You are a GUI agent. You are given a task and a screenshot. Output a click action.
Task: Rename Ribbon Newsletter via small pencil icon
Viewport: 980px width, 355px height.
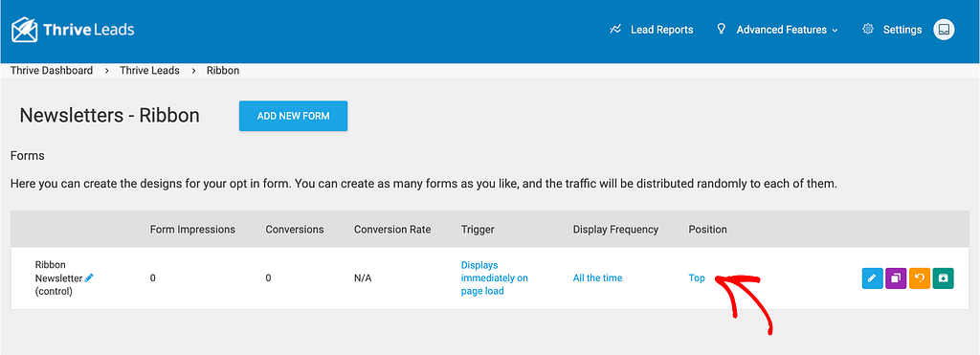click(x=89, y=277)
